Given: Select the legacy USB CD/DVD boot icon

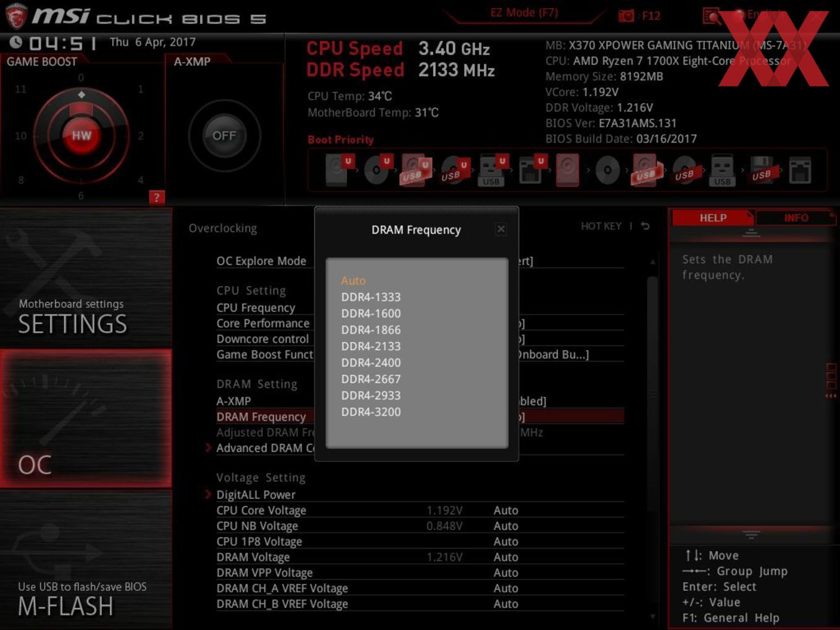Looking at the screenshot, I should (x=686, y=170).
